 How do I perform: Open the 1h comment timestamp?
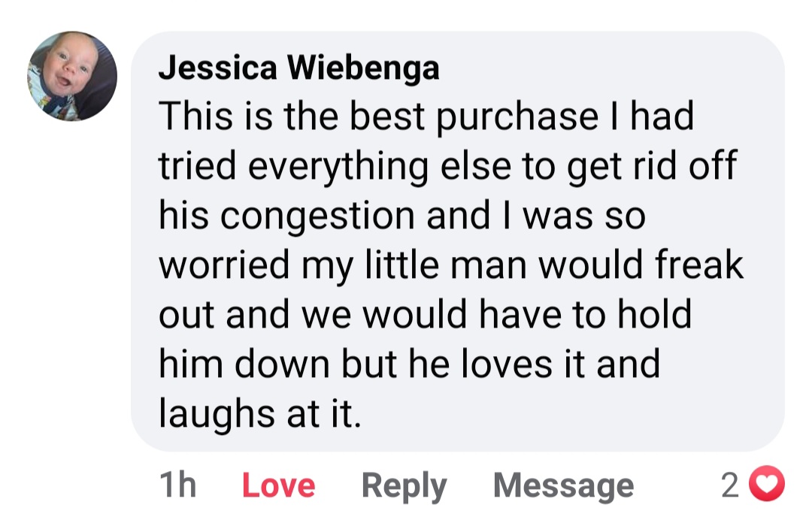[177, 486]
